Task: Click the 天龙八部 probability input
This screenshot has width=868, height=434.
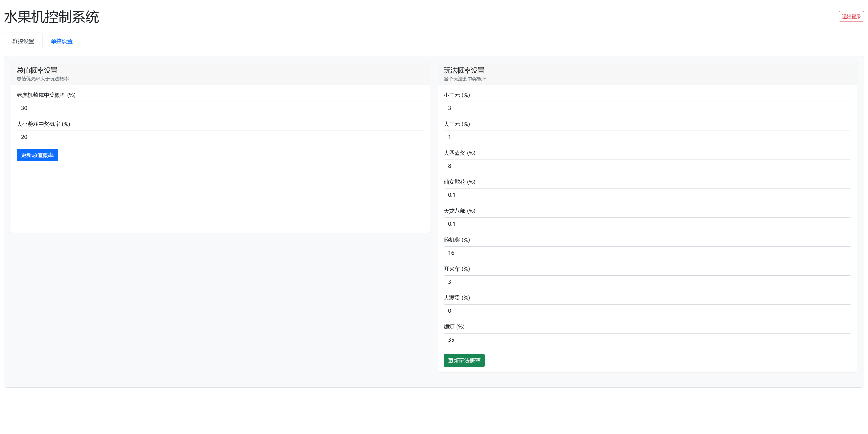Action: 647,224
